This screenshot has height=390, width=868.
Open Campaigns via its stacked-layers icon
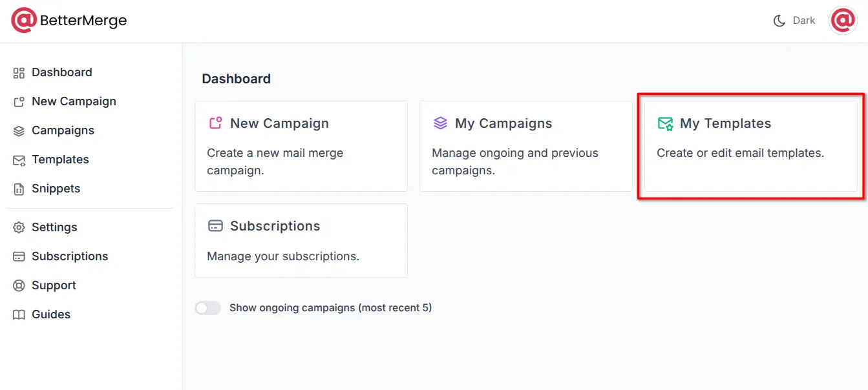click(x=18, y=130)
